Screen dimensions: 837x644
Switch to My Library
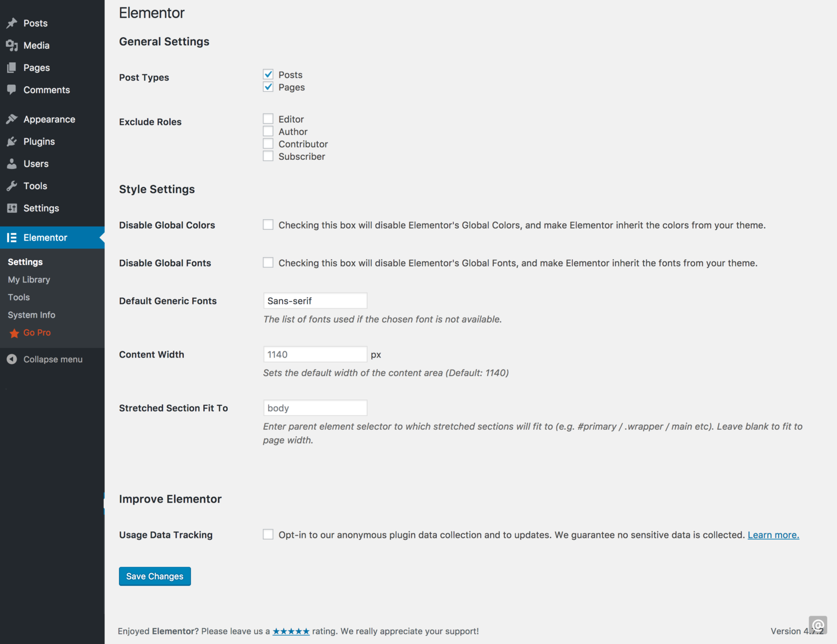point(28,279)
